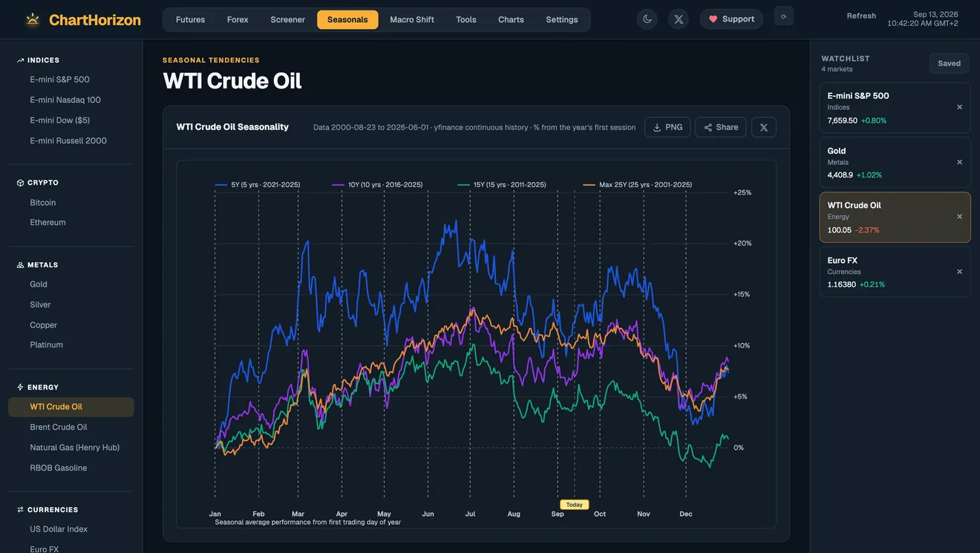Select E-mini Nasdaq 100 in the sidebar

pyautogui.click(x=71, y=100)
